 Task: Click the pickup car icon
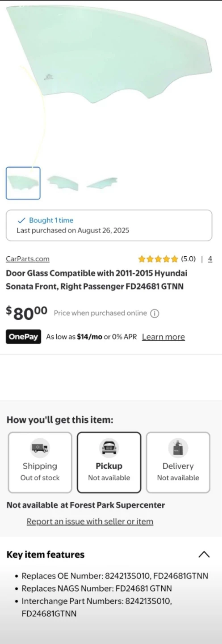click(x=109, y=448)
